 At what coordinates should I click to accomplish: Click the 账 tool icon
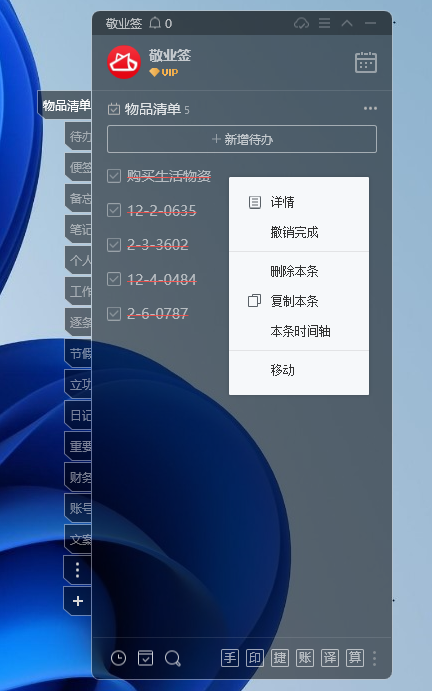pos(305,658)
